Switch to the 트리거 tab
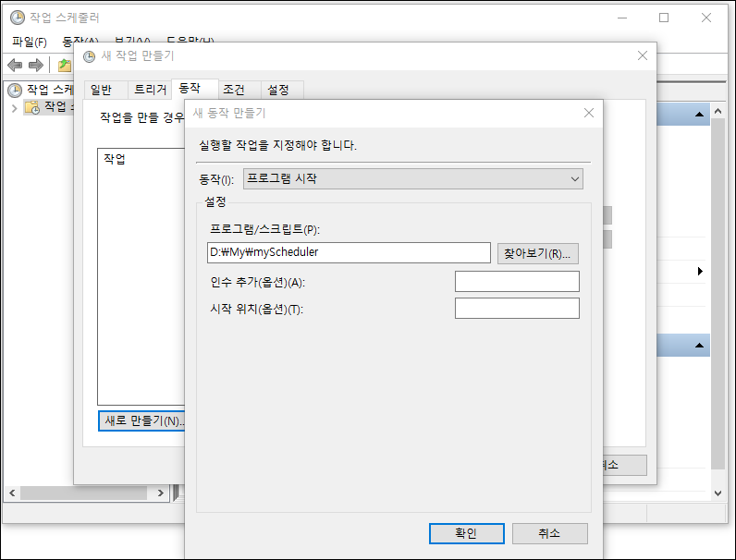The height and width of the screenshot is (560, 736). coord(150,90)
